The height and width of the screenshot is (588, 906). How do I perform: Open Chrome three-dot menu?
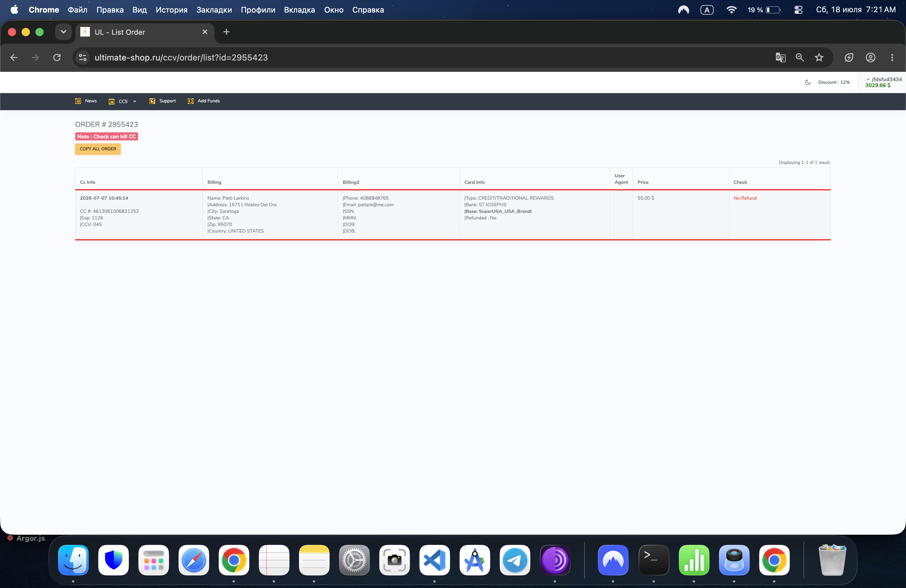(x=892, y=57)
